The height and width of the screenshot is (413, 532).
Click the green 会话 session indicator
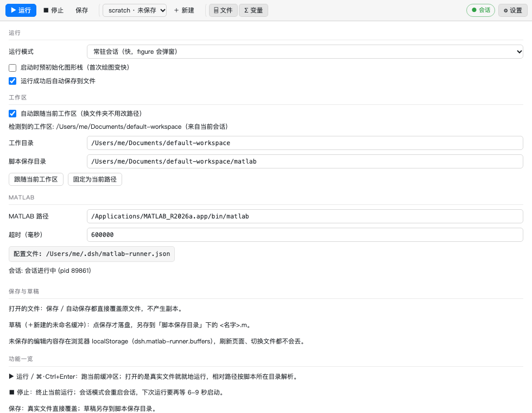click(x=481, y=10)
